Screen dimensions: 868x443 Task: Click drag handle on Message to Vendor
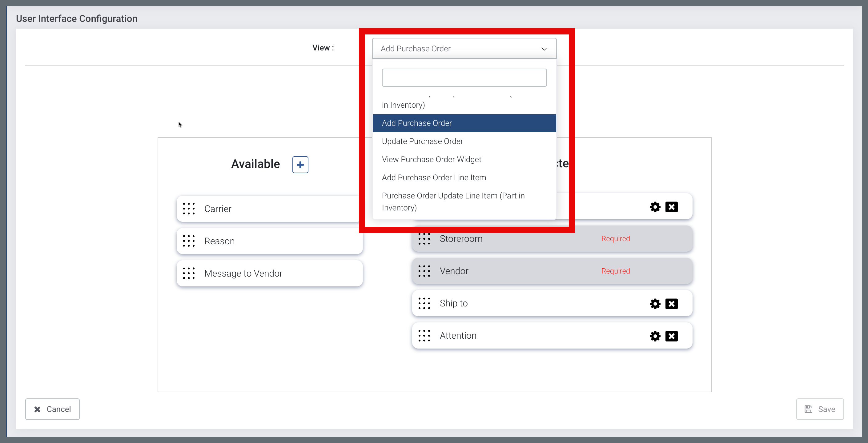pos(189,273)
